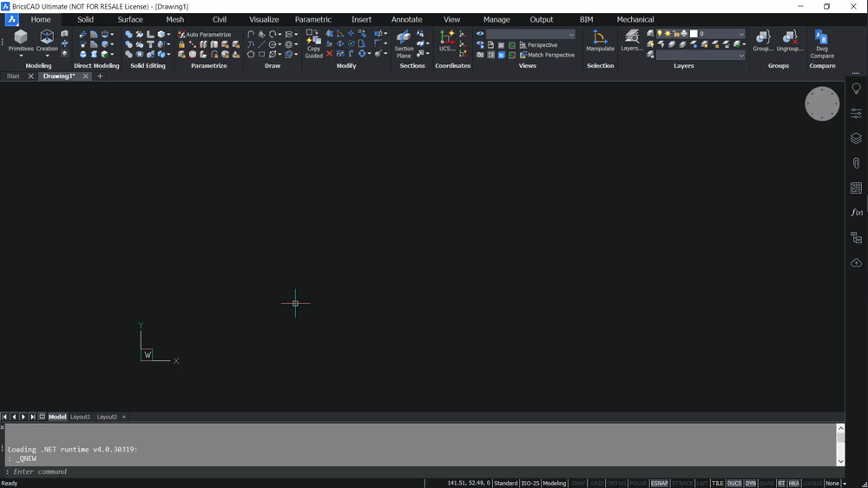Select the Section Plane tool
Image resolution: width=868 pixels, height=488 pixels.
[404, 44]
